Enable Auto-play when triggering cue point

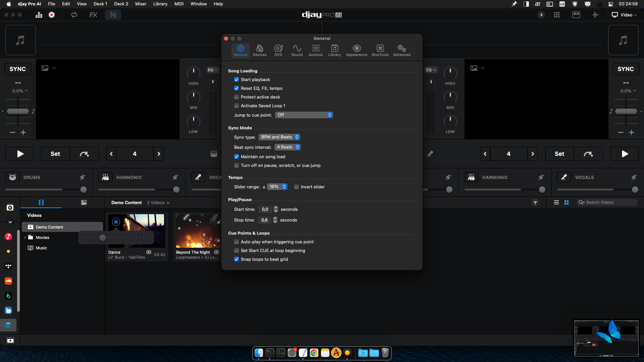coord(236,242)
